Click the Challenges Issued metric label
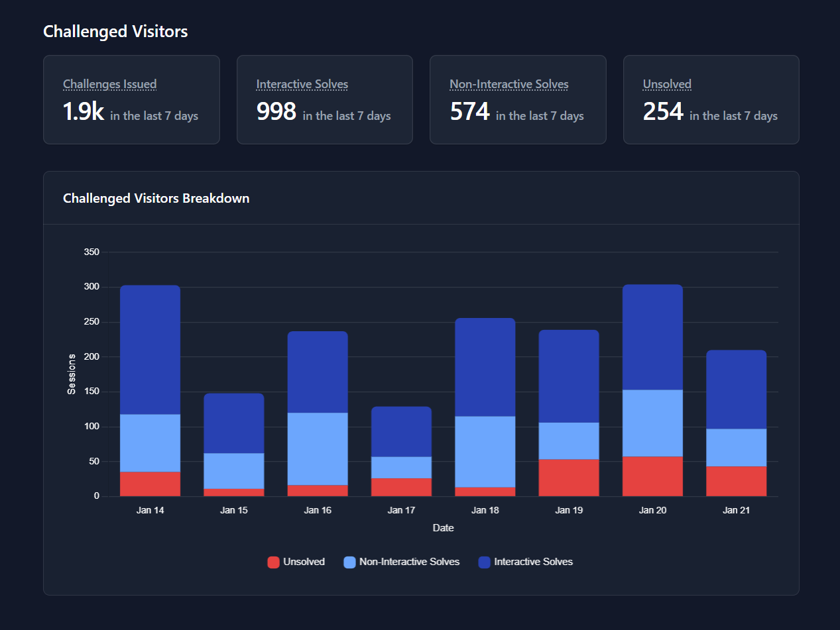The image size is (840, 630). click(109, 84)
